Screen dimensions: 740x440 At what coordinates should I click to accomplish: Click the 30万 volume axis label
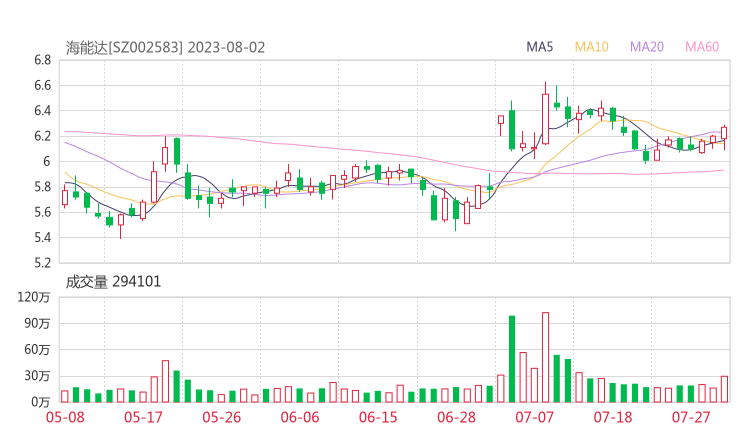[x=38, y=376]
